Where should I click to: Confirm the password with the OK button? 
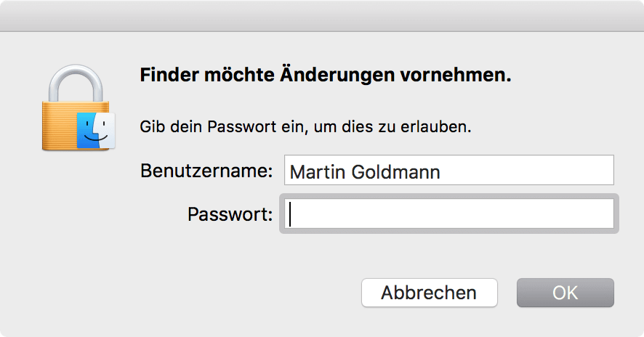[x=565, y=293]
